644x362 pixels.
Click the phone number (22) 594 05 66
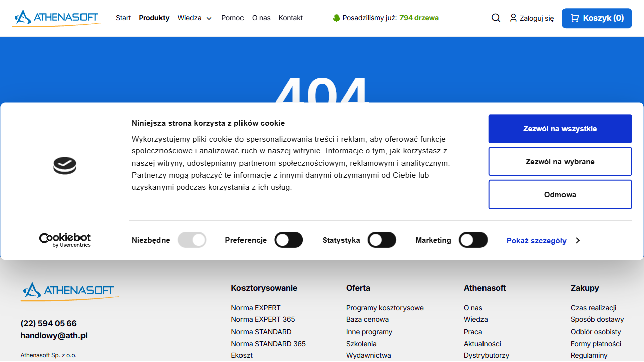[x=49, y=323]
